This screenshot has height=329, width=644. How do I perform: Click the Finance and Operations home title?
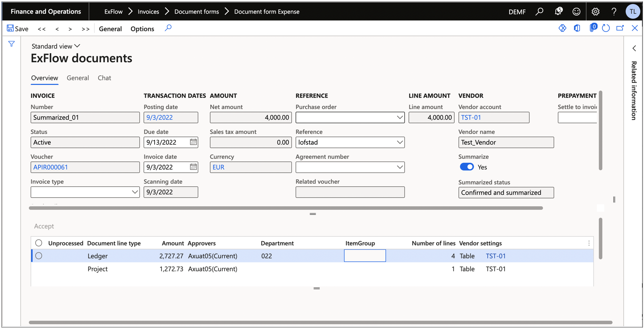46,12
